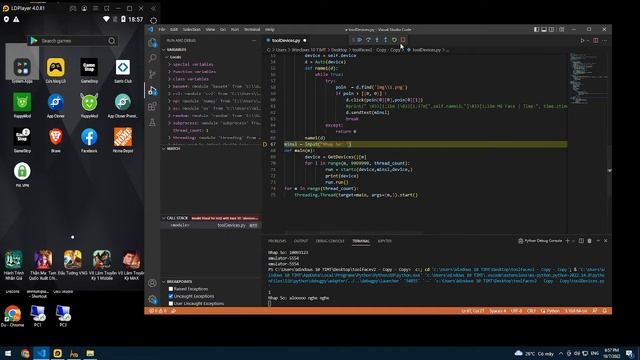Open the Source Control view
Image resolution: width=640 pixels, height=360 pixels.
[x=152, y=74]
